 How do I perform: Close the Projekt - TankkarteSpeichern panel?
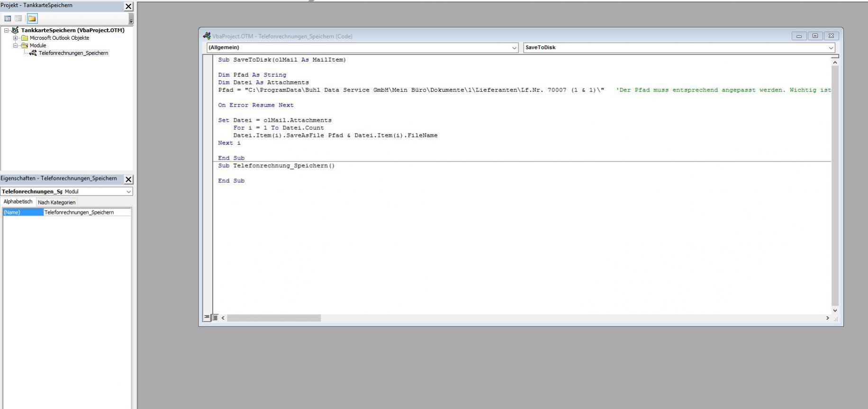(x=128, y=6)
